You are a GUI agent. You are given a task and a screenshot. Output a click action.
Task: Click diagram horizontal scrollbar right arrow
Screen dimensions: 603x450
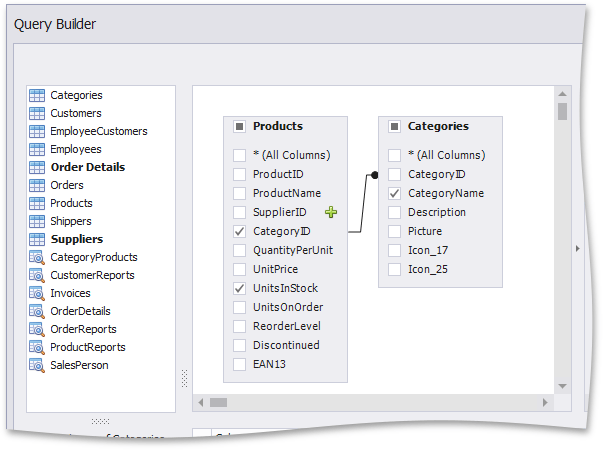pos(545,402)
